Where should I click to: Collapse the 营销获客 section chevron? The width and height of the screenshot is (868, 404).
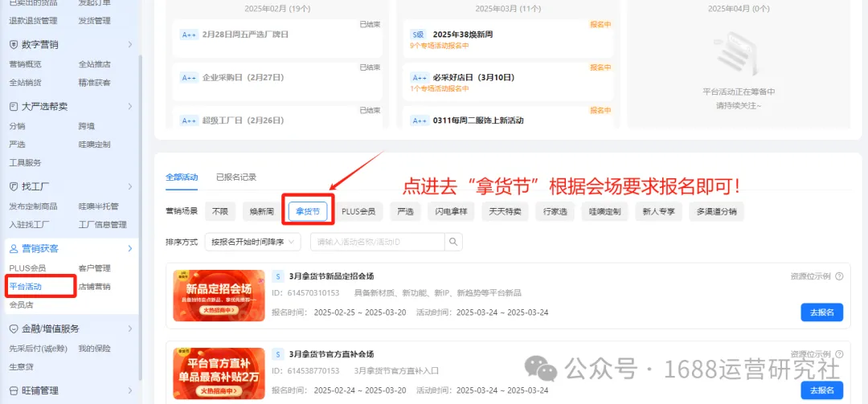(130, 248)
